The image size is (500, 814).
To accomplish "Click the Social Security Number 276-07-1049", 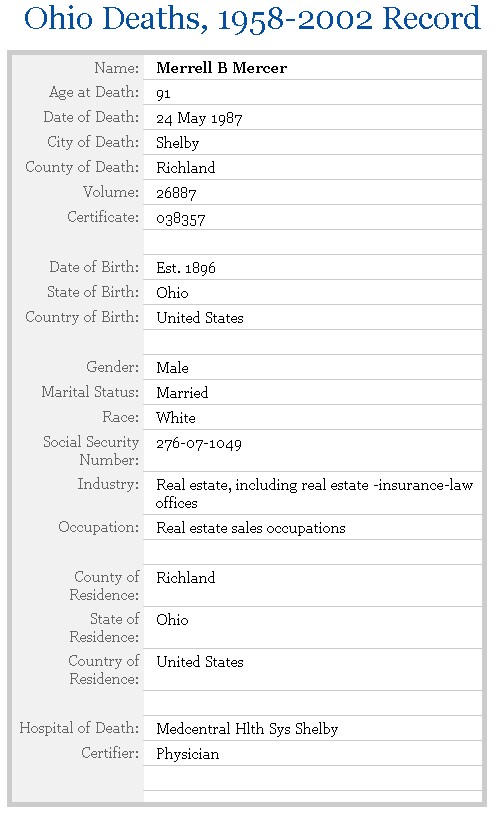I will 199,443.
